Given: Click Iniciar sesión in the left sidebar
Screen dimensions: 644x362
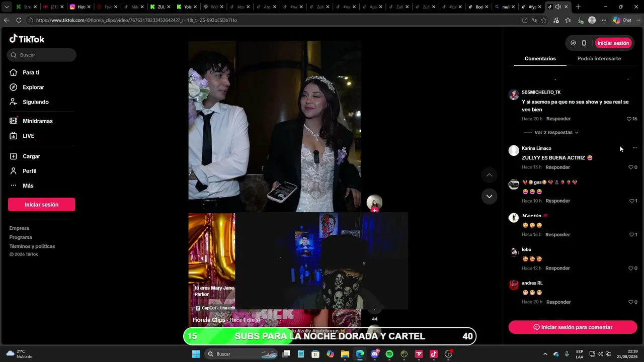Looking at the screenshot, I should point(42,205).
